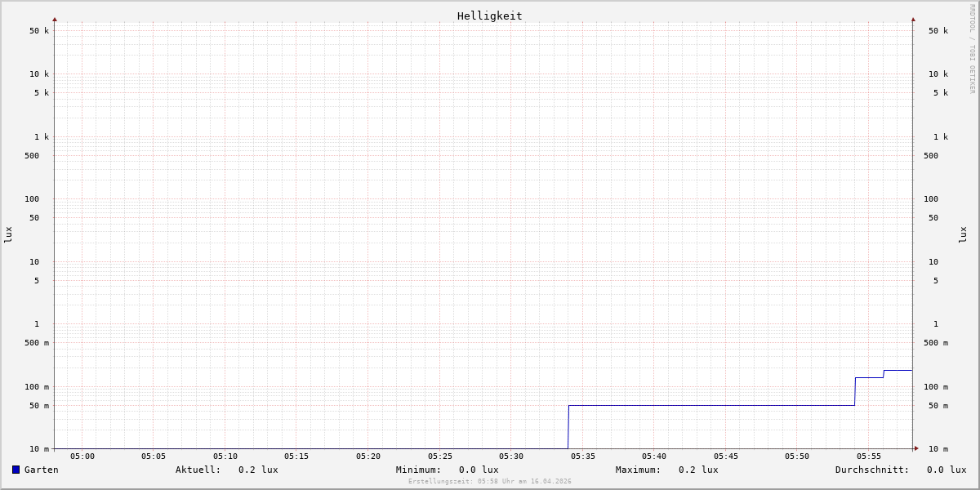Screen dimensions: 980x490
Task: Click the '100' label on the left axis
Action: [x=32, y=199]
